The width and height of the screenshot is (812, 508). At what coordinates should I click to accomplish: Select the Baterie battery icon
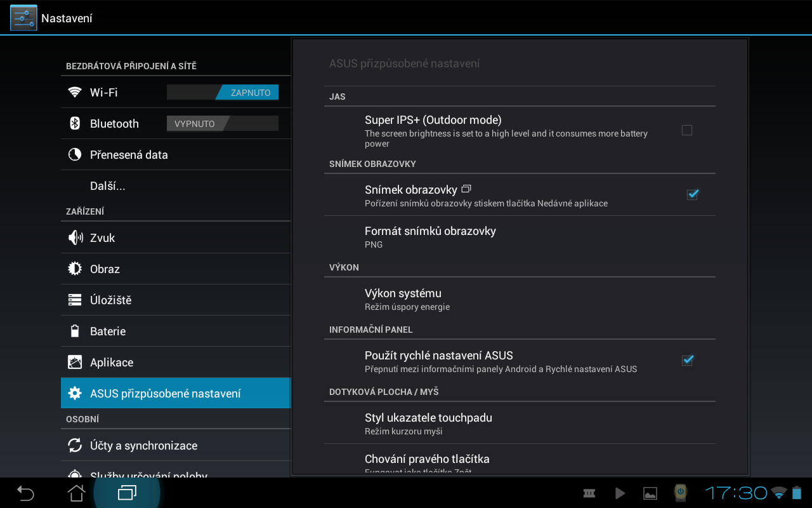tap(76, 331)
